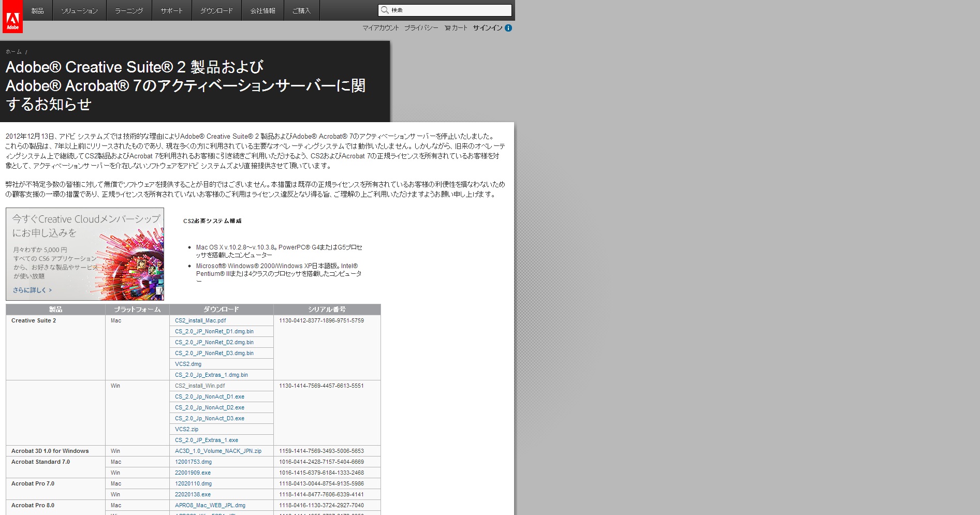
Task: Open the 製品 navigation menu
Action: click(x=38, y=10)
